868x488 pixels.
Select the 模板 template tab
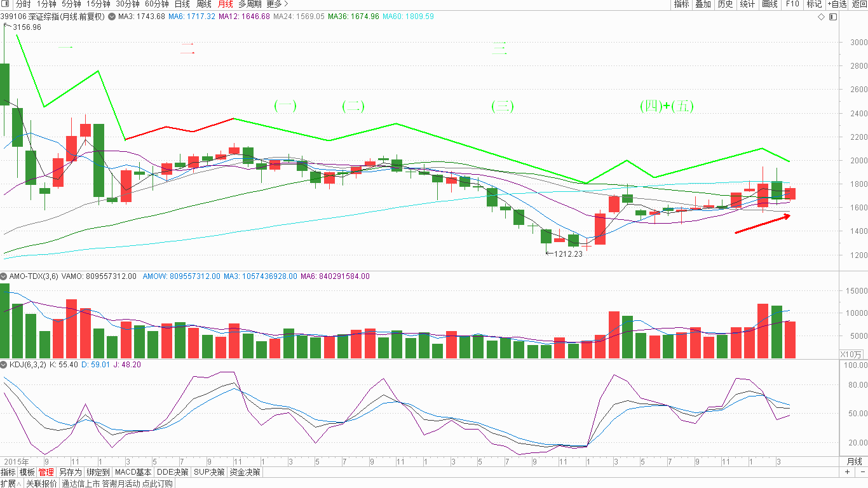click(27, 472)
